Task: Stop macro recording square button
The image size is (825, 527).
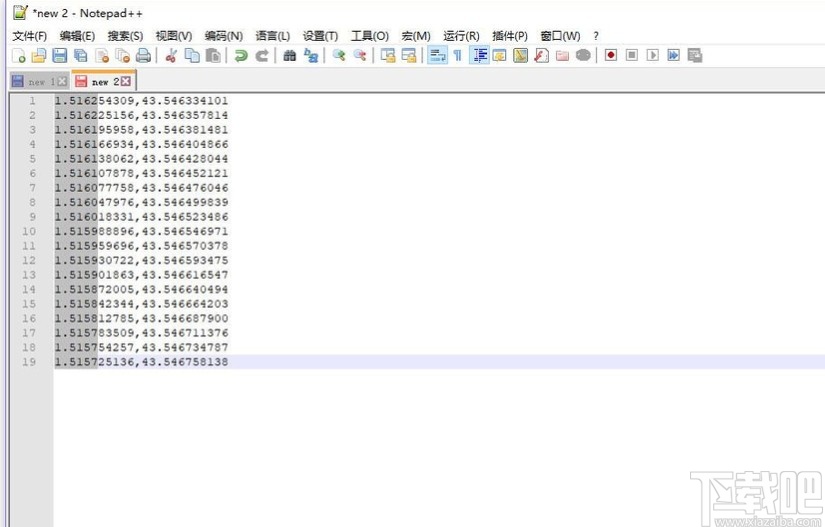Action: pos(632,55)
